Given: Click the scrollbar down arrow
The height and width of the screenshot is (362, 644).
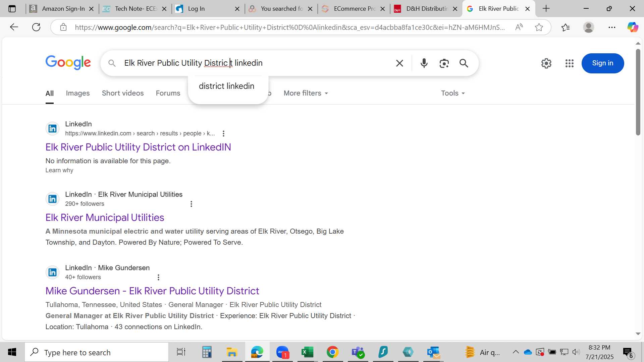Looking at the screenshot, I should click(638, 334).
